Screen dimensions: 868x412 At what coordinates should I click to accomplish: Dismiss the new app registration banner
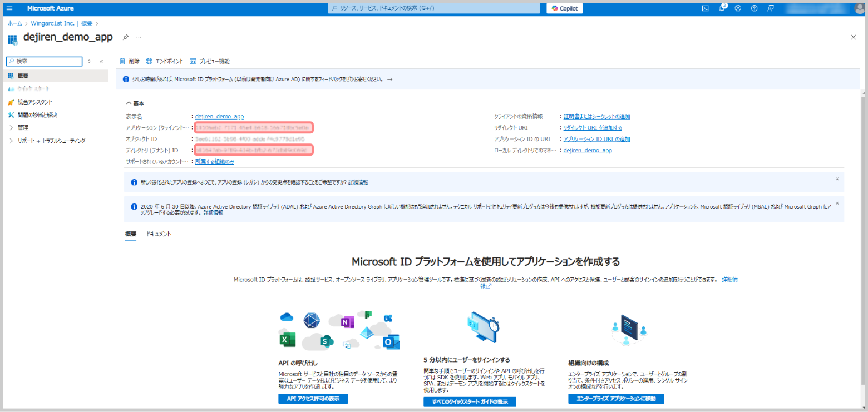tap(837, 179)
